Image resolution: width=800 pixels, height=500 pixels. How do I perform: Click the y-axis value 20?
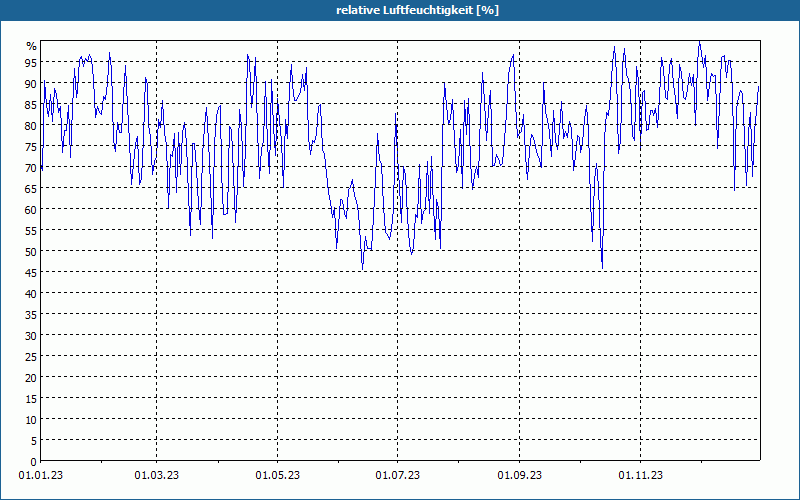point(31,378)
